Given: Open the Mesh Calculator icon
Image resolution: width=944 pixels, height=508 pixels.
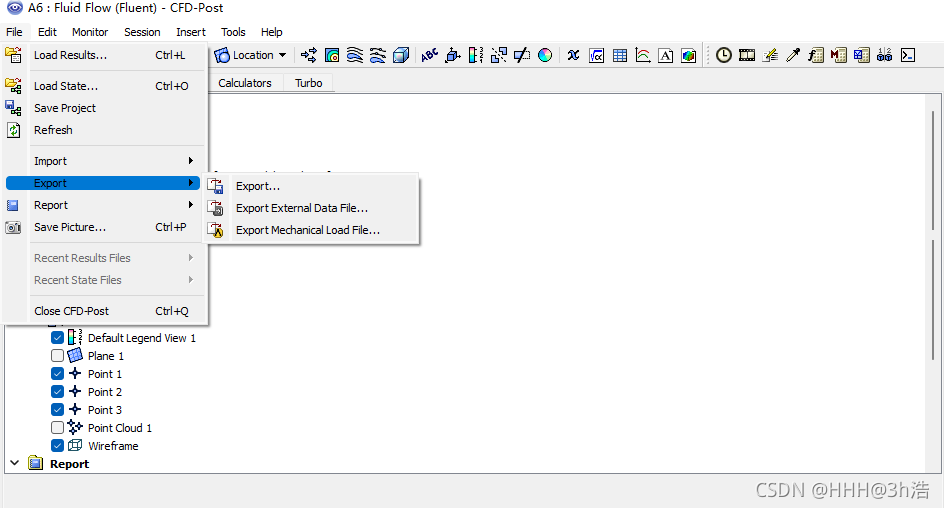Looking at the screenshot, I should tap(862, 55).
